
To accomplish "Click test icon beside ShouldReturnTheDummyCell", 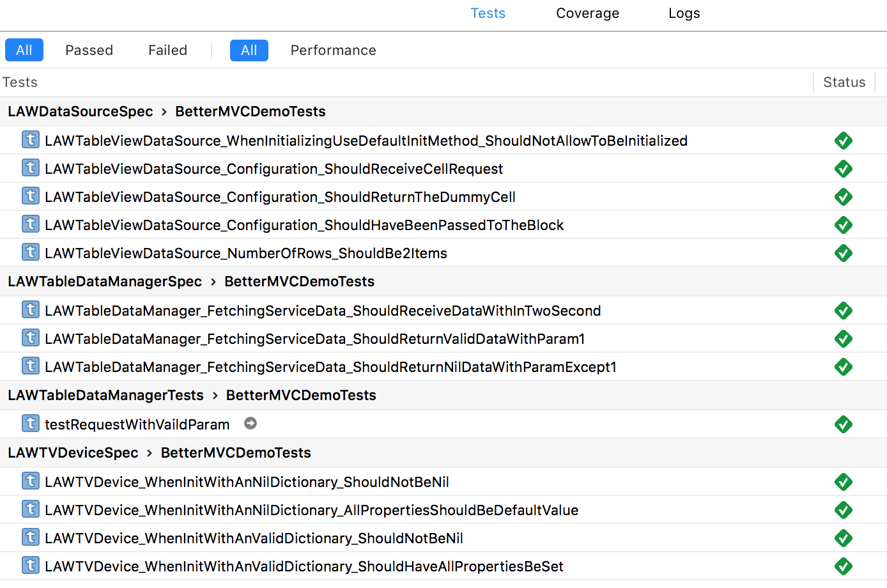I will [x=30, y=196].
